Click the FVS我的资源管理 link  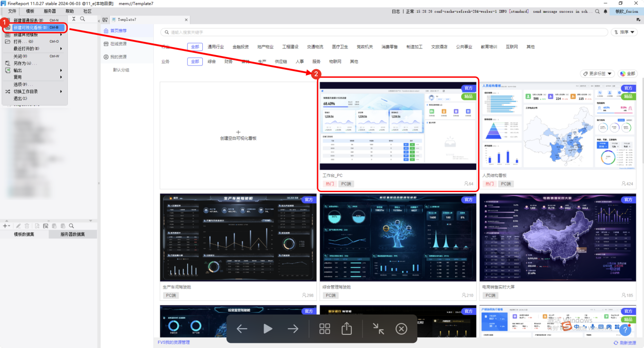tap(174, 342)
